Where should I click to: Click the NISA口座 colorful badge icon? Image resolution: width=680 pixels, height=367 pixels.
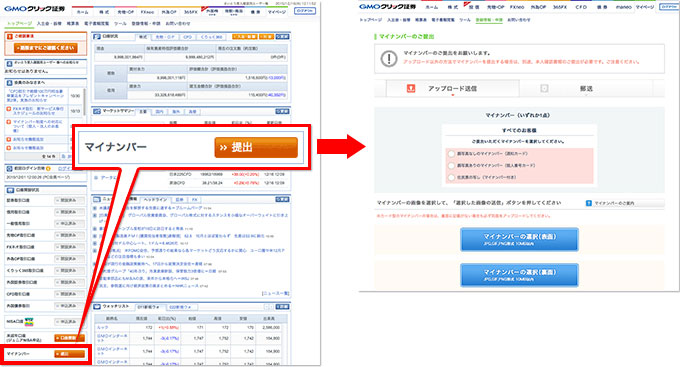(29, 321)
